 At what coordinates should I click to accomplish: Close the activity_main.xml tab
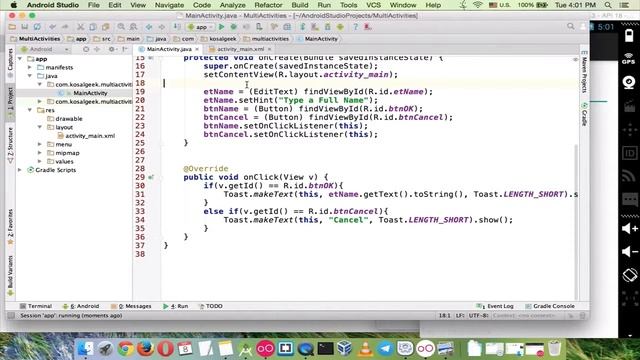click(269, 49)
